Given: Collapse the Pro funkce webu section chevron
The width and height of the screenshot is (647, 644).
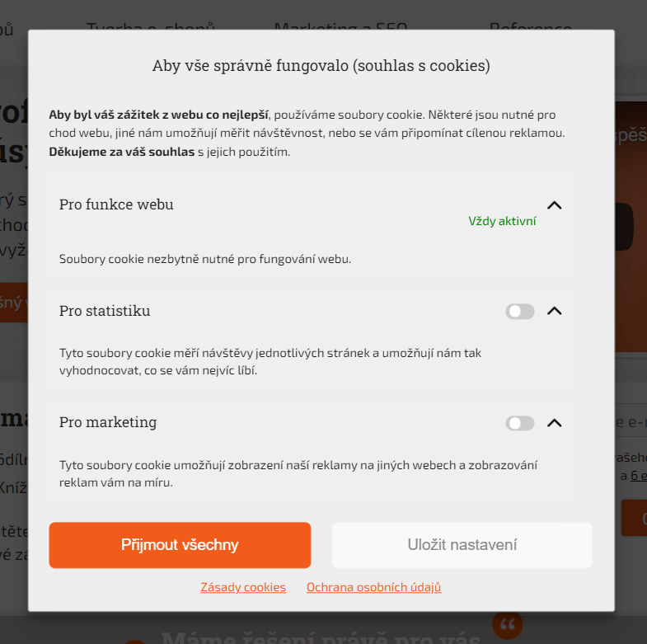Looking at the screenshot, I should (x=554, y=205).
